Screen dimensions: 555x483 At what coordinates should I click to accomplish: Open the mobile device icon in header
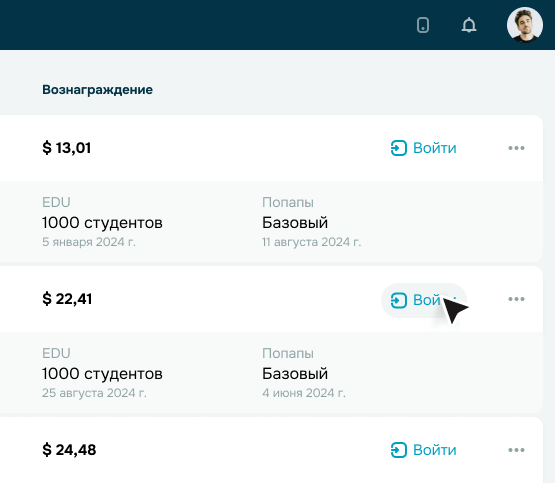pyautogui.click(x=423, y=25)
